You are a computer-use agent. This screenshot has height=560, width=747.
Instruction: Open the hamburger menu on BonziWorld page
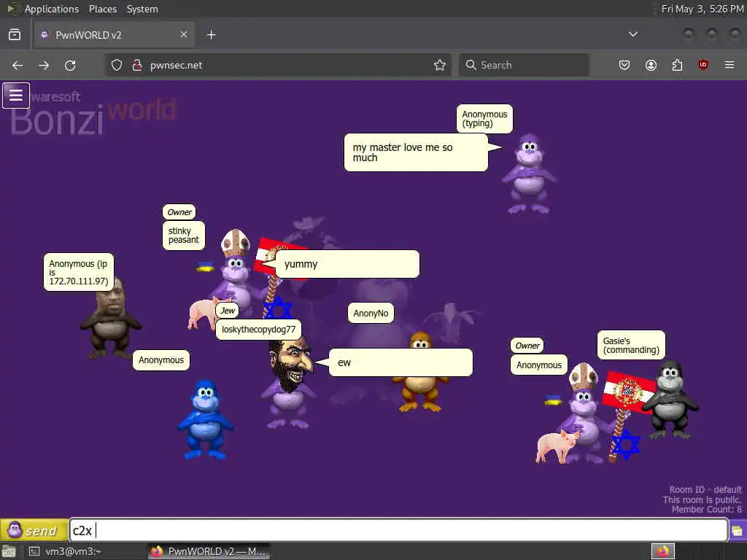click(16, 96)
